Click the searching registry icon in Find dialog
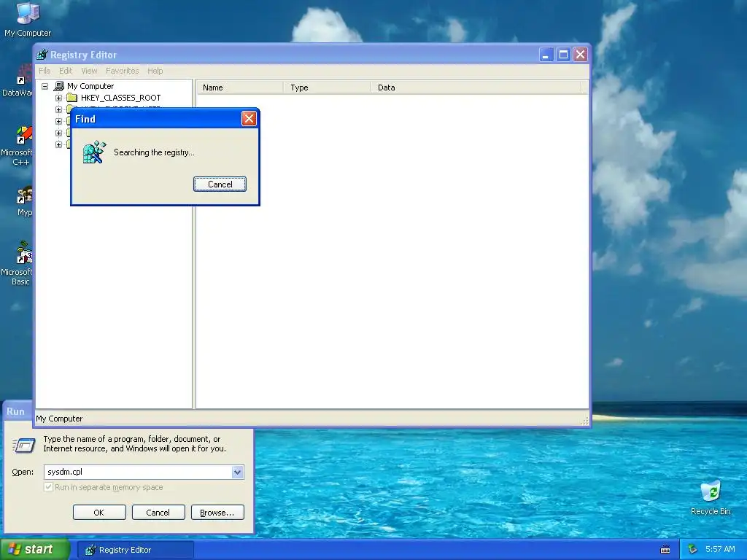The height and width of the screenshot is (560, 747). [94, 152]
